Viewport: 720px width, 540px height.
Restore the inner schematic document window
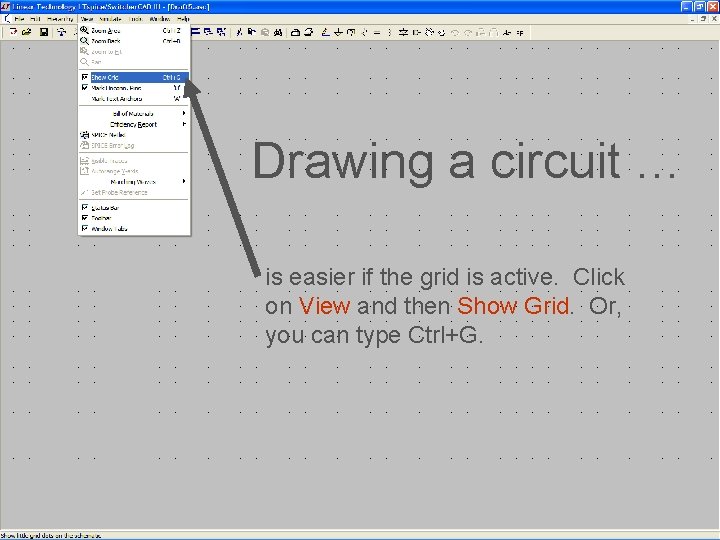click(x=703, y=19)
